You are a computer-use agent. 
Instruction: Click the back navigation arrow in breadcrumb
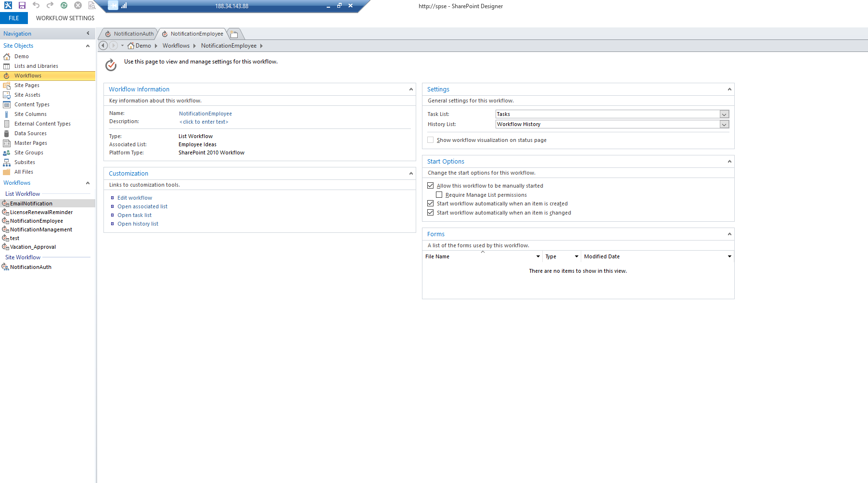[x=103, y=46]
